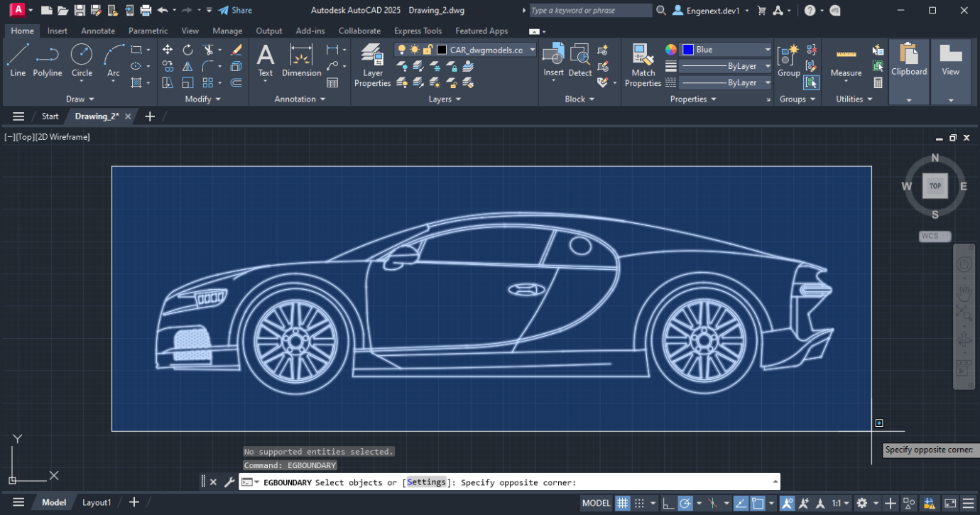Expand the Modify panel
The width and height of the screenshot is (980, 515).
(x=203, y=99)
